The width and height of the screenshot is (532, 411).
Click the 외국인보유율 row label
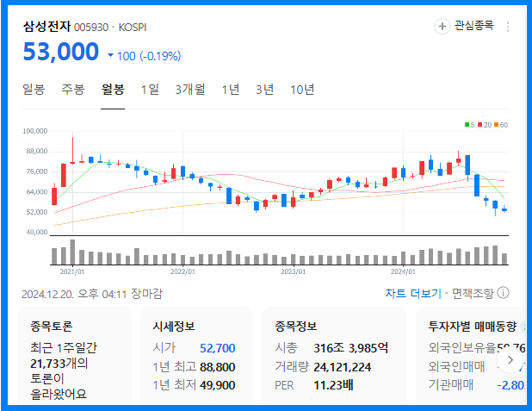462,348
